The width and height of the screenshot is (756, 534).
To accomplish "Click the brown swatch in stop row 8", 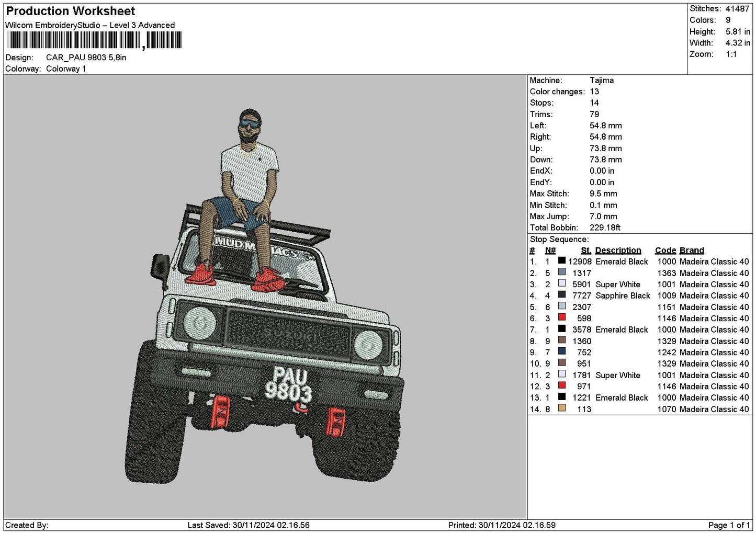I will 562,340.
